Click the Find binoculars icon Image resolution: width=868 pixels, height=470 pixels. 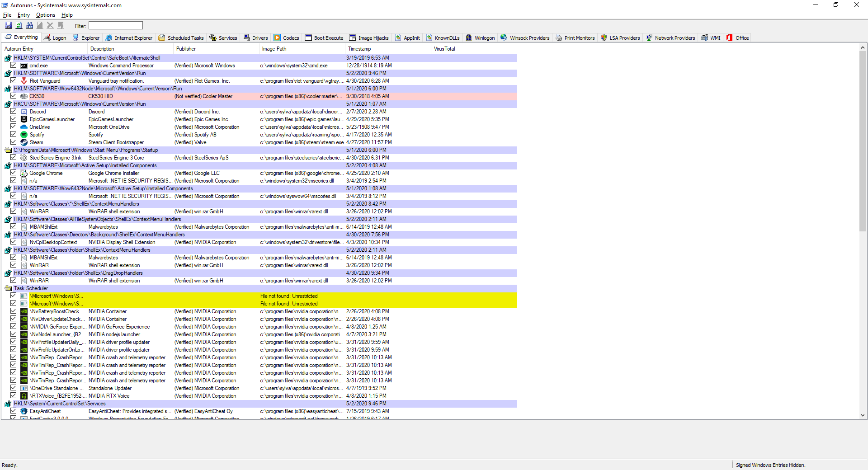(29, 26)
